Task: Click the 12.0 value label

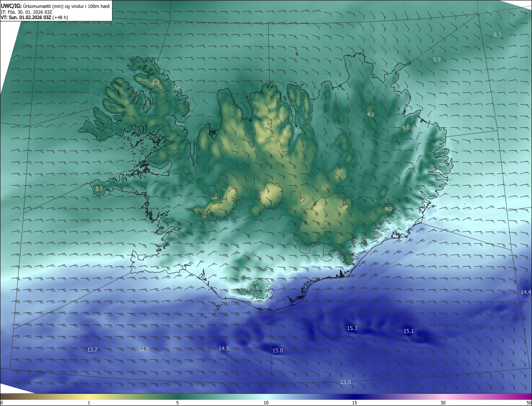Action: point(143,350)
